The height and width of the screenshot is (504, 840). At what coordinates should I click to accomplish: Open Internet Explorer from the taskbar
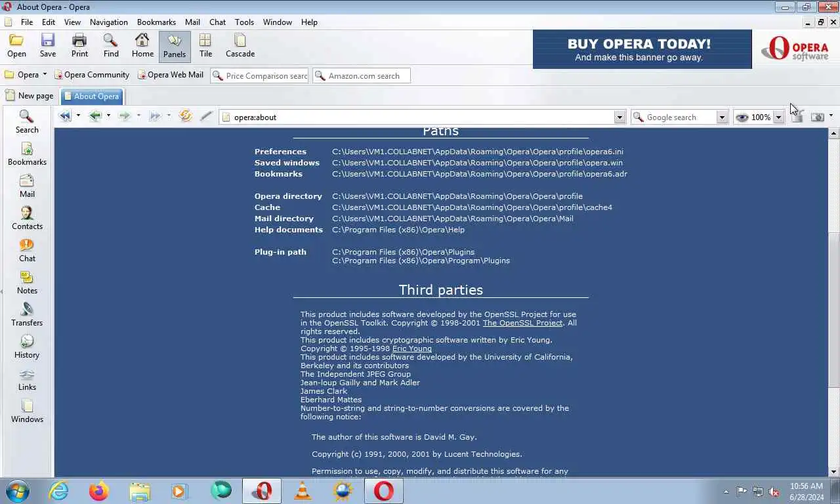point(58,490)
